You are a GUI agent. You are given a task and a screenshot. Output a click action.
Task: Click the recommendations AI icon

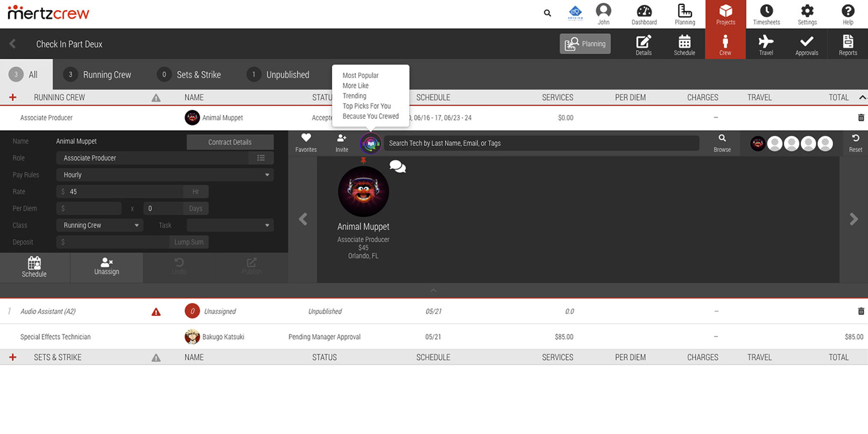(370, 143)
